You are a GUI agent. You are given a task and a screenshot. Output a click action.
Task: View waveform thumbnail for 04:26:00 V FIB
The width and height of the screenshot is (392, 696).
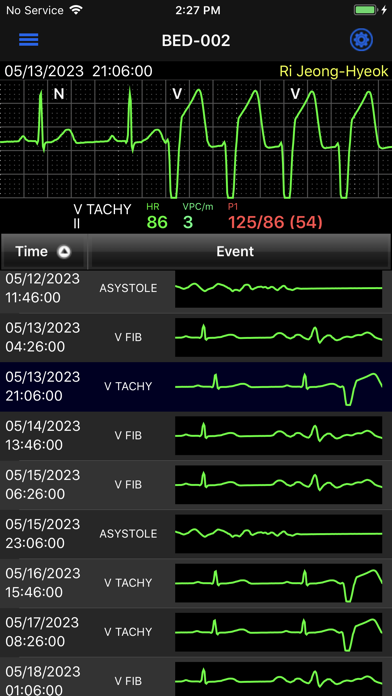[278, 337]
